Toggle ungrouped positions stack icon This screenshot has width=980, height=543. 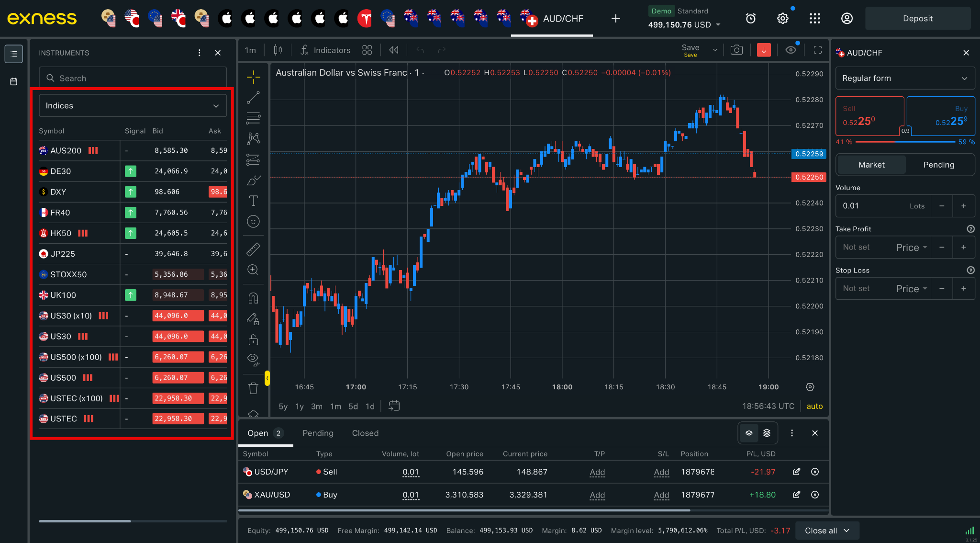(767, 433)
